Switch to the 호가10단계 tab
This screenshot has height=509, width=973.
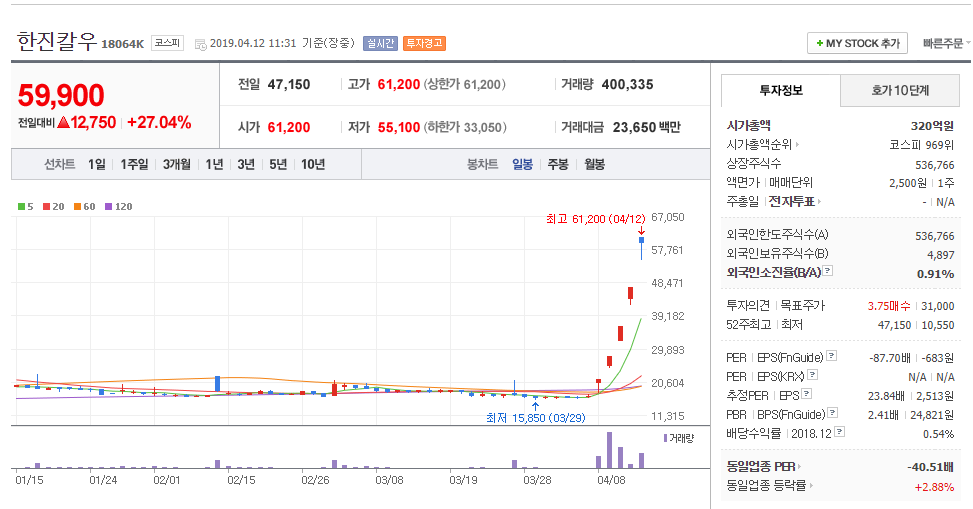(900, 91)
